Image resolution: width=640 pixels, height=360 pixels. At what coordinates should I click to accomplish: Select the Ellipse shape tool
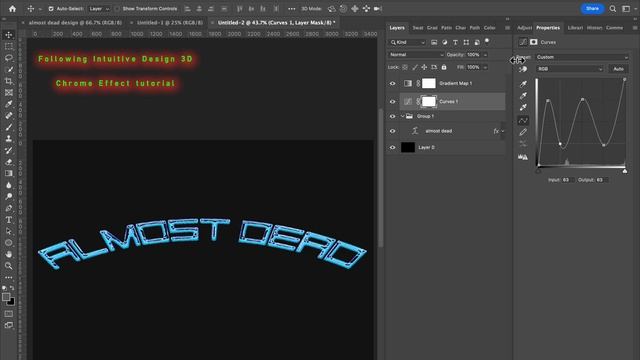[9, 242]
